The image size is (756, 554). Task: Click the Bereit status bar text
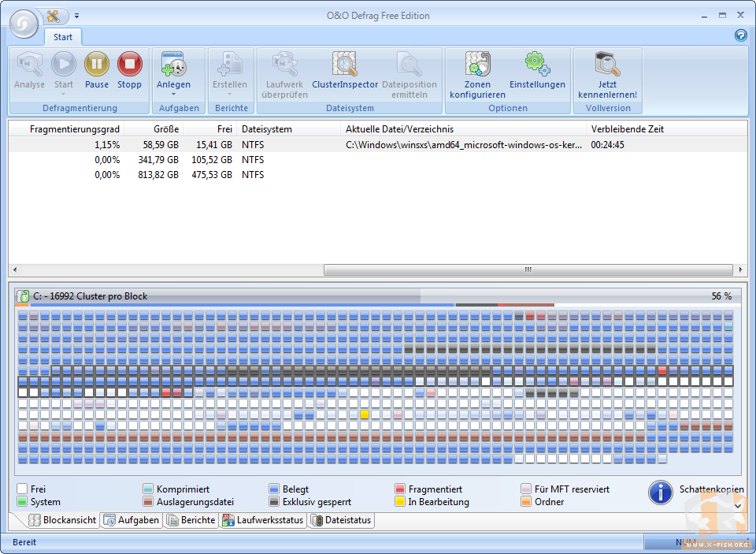point(24,542)
